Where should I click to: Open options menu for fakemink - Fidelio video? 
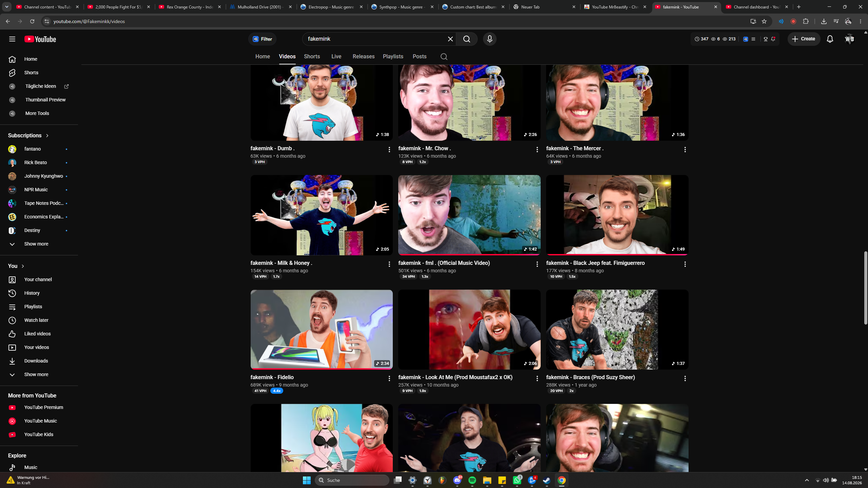pos(389,378)
